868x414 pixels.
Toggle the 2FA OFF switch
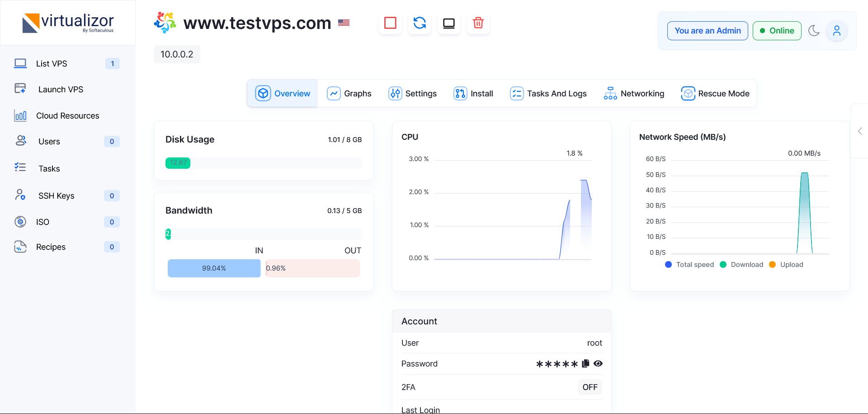[x=590, y=387]
